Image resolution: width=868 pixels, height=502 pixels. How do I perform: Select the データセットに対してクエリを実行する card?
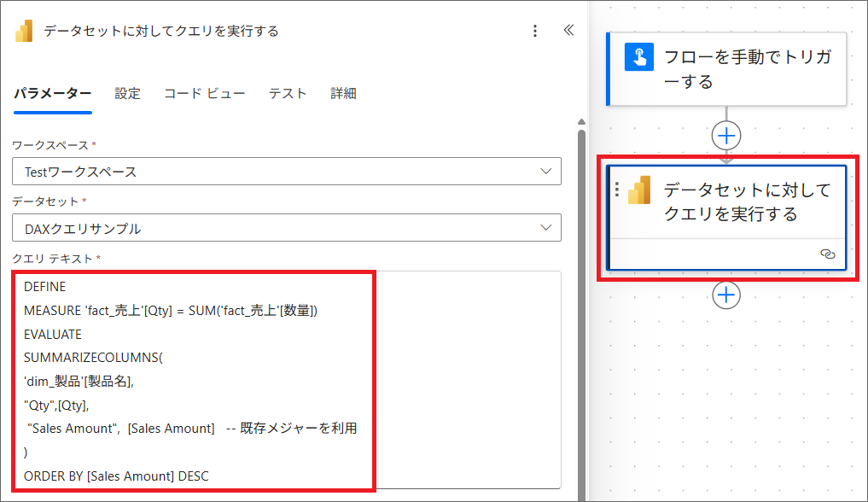(726, 218)
